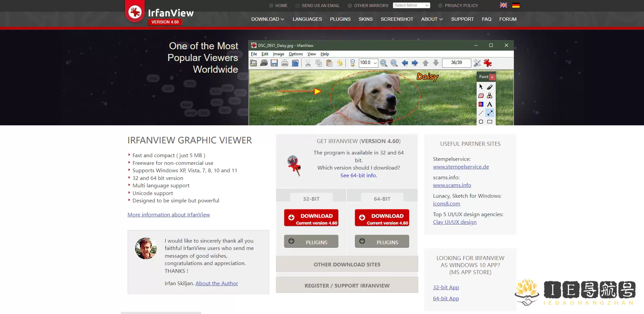Select the Paintbrush tool in the Paint panel
Screen dimensions: 644x314
489,87
